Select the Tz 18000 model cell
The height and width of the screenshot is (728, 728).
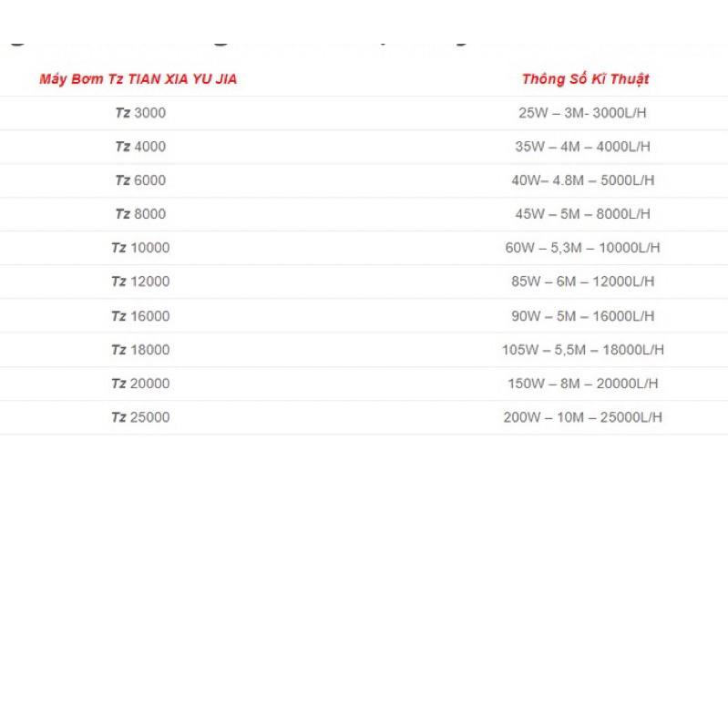pos(140,350)
